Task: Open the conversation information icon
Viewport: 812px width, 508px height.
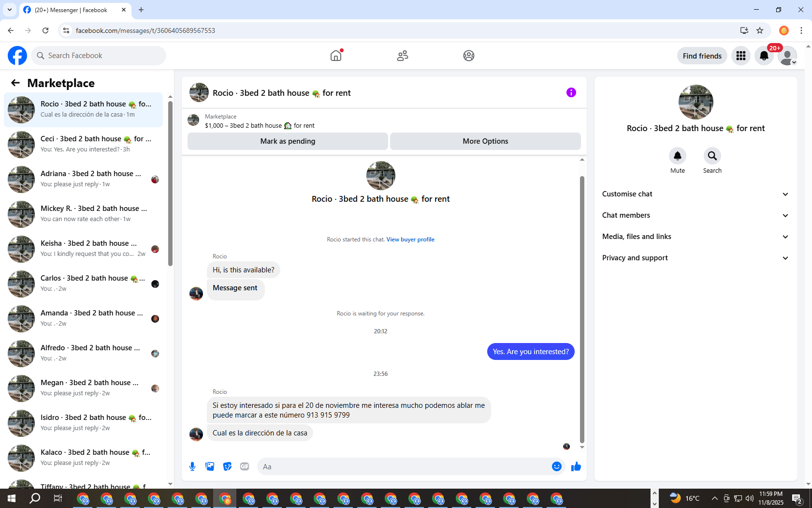Action: point(571,92)
